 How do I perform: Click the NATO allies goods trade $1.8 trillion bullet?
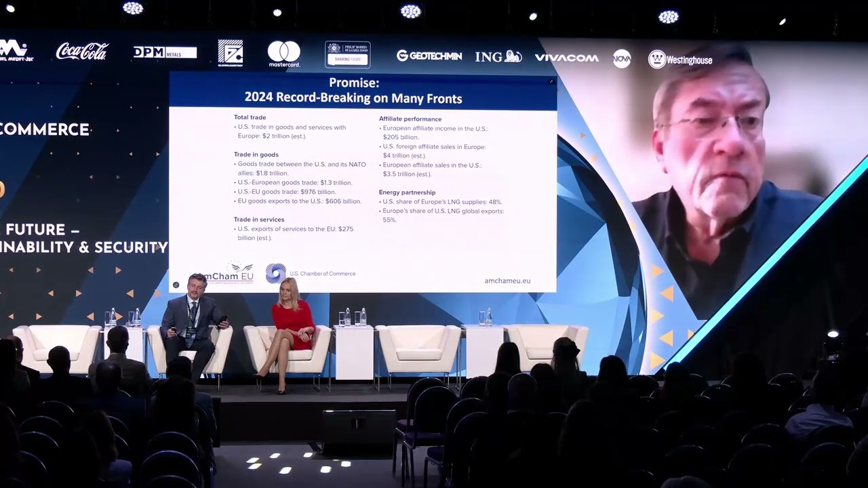coord(300,169)
